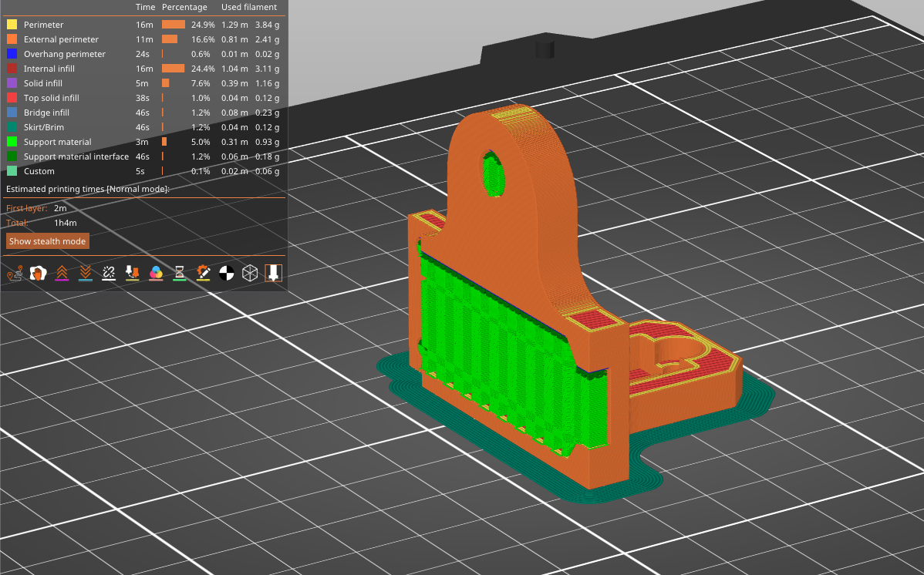
Task: Toggle Skirt/Brim legend entry
Action: (45, 127)
